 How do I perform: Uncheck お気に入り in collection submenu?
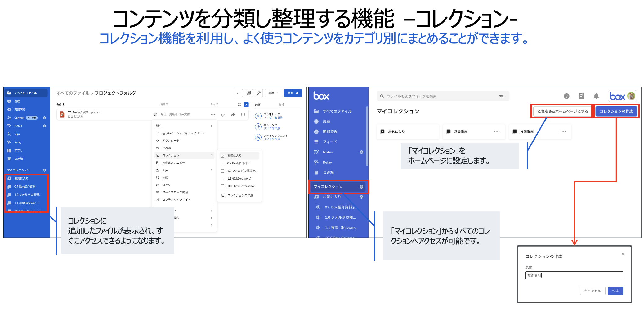point(223,156)
